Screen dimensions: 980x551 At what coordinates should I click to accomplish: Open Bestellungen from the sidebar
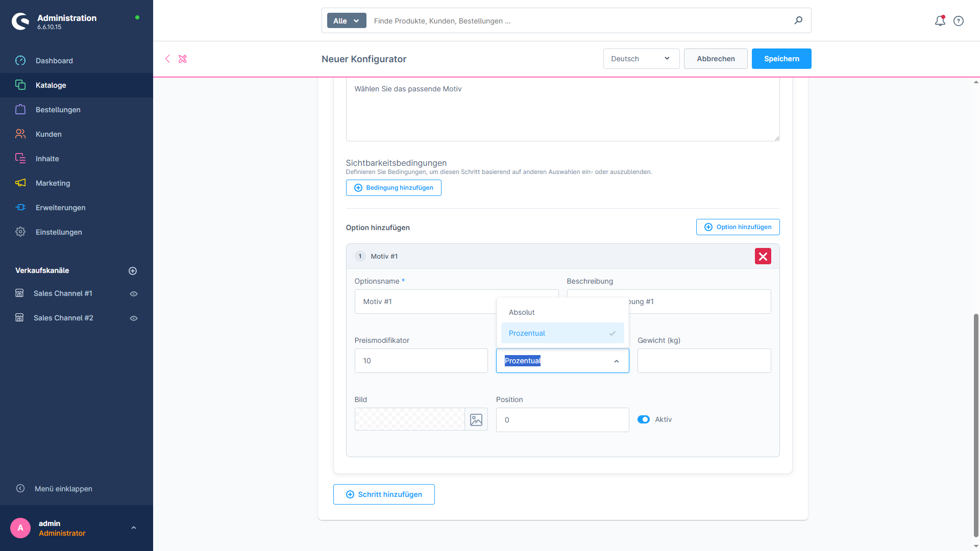pos(77,110)
